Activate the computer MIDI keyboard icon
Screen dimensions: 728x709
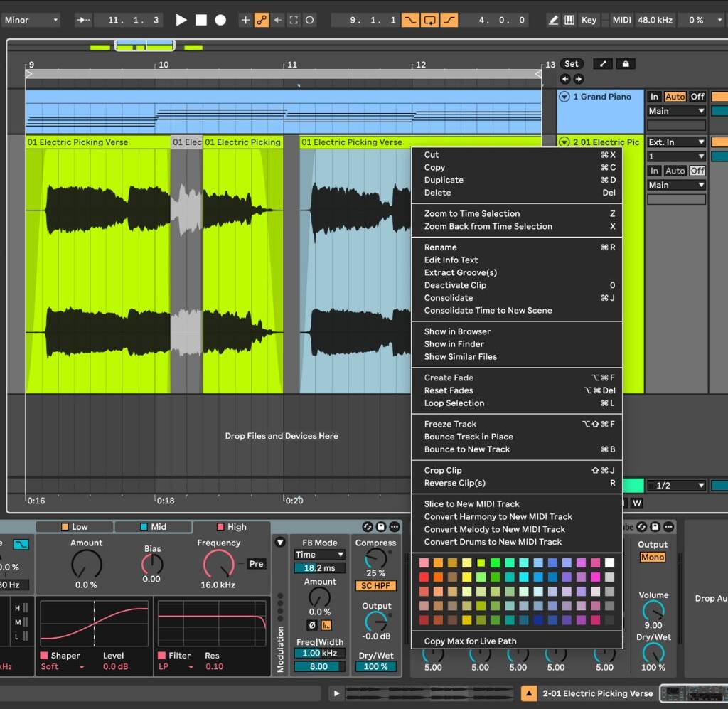[x=569, y=19]
